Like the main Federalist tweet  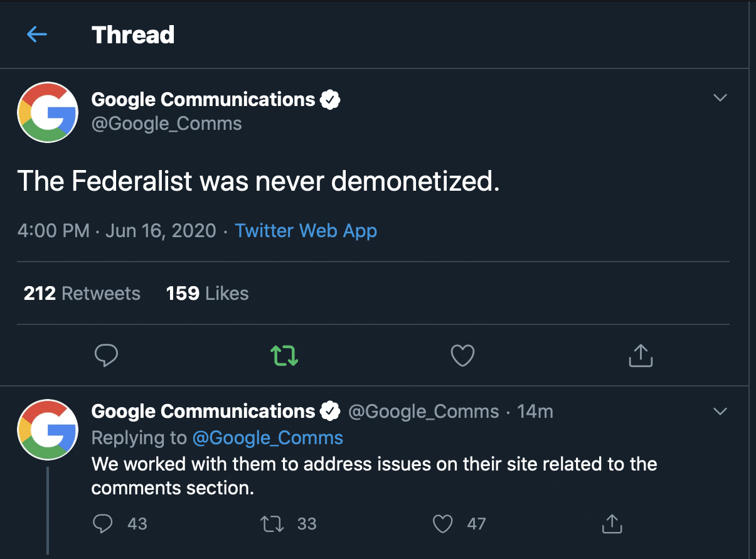point(462,356)
